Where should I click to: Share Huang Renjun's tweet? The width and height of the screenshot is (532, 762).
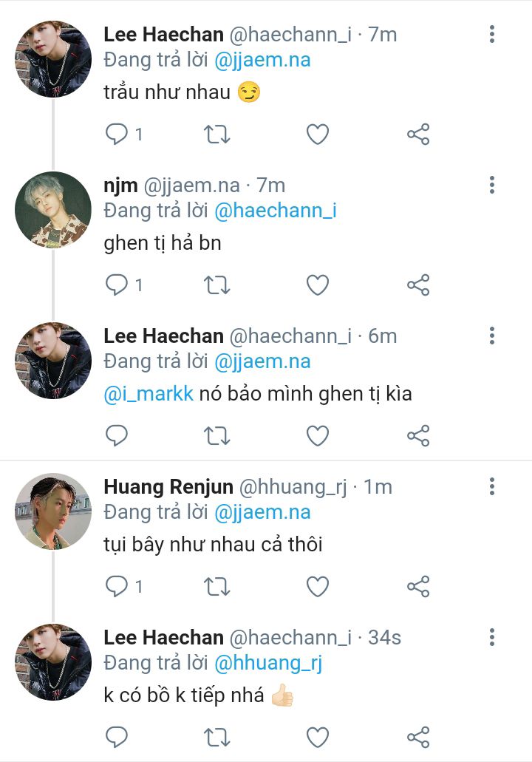(418, 586)
